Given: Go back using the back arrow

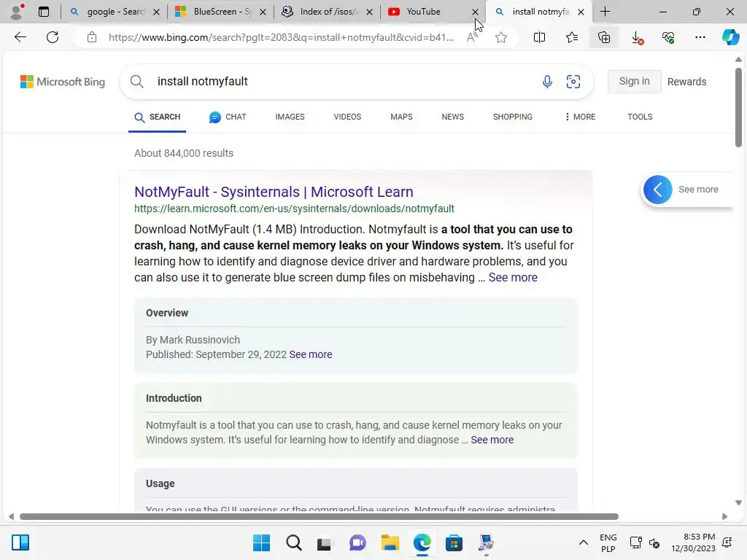Looking at the screenshot, I should [20, 37].
